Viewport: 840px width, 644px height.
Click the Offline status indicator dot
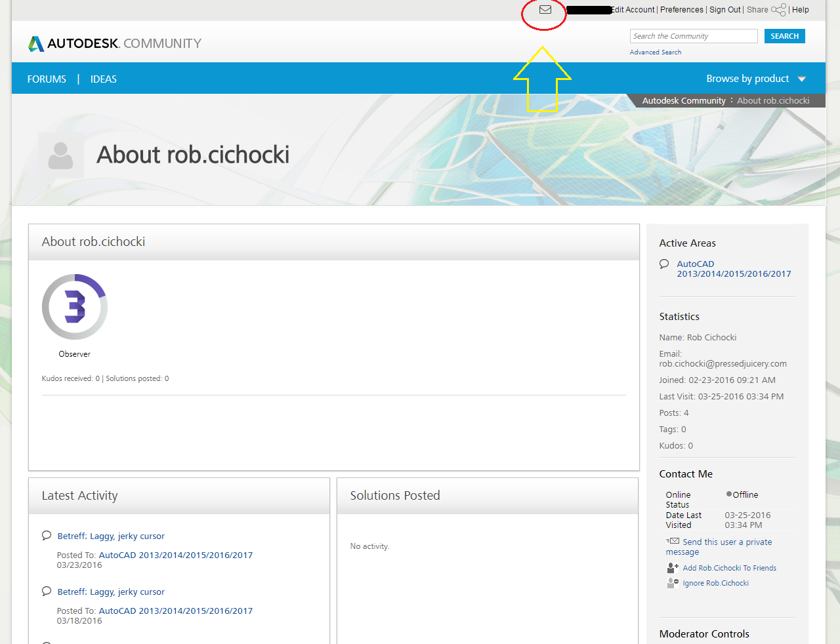tap(728, 494)
